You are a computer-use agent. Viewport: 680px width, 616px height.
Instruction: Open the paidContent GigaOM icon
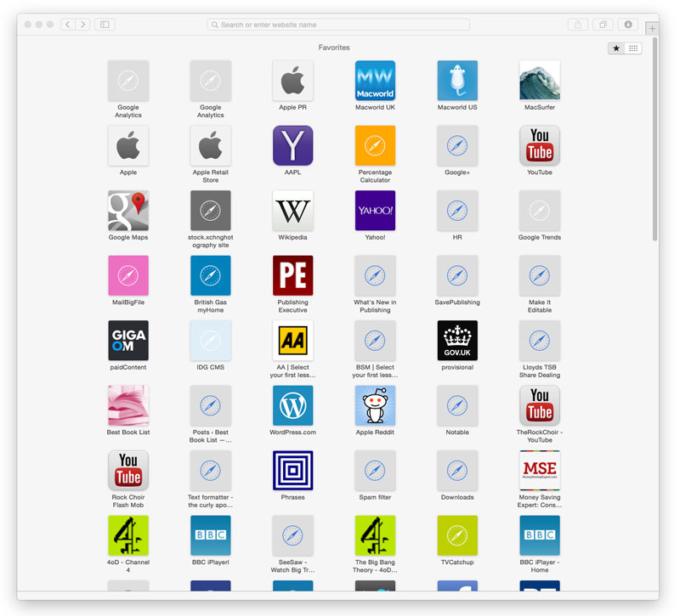(128, 341)
